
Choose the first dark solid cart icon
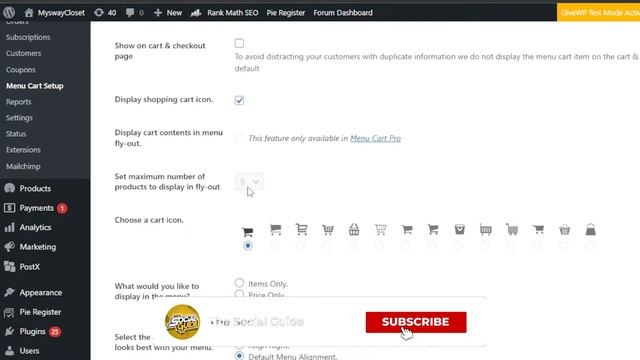coord(247,232)
